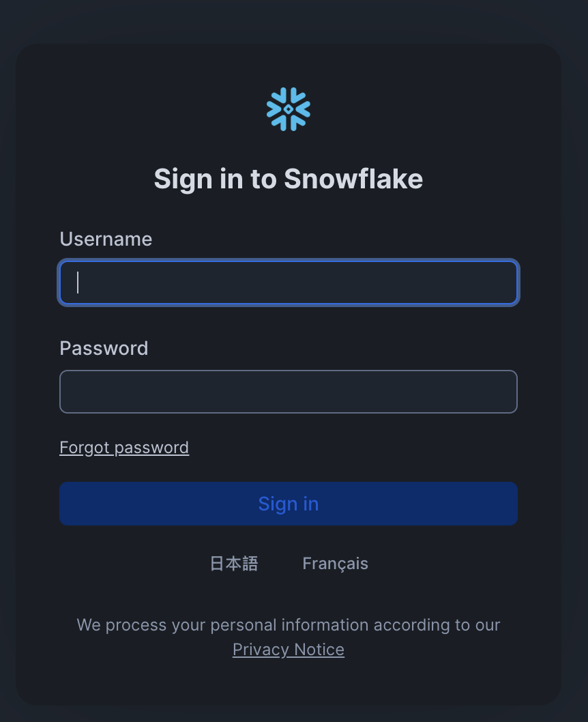
Task: Click the Password label text
Action: click(104, 348)
